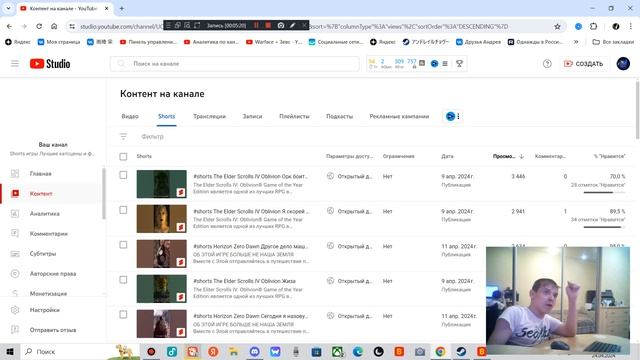Sort by the Просмотры column header
The height and width of the screenshot is (360, 640).
pos(508,156)
